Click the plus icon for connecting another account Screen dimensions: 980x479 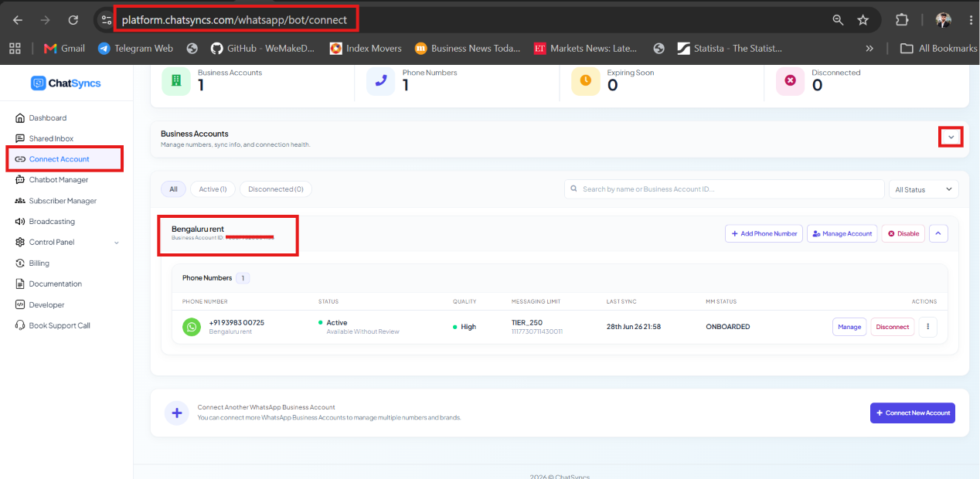point(177,413)
